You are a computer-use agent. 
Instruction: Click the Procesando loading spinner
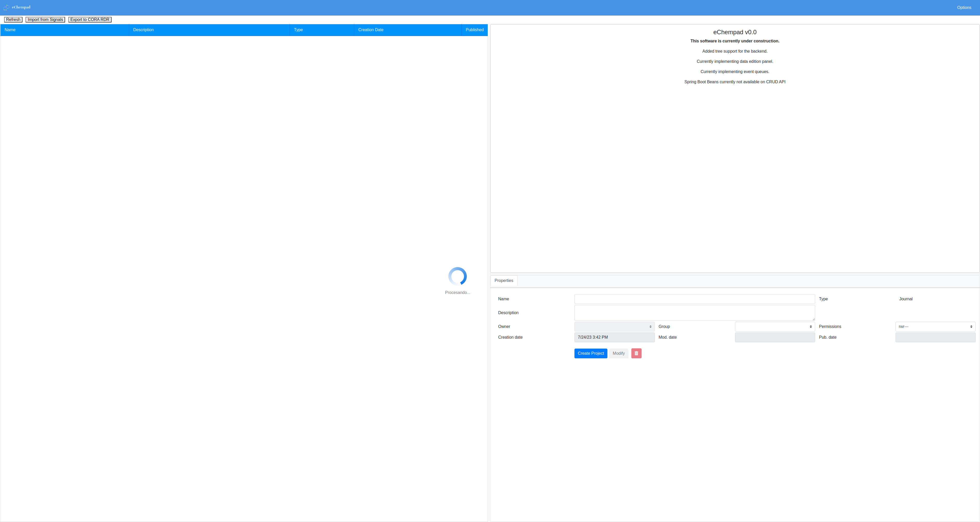[457, 276]
